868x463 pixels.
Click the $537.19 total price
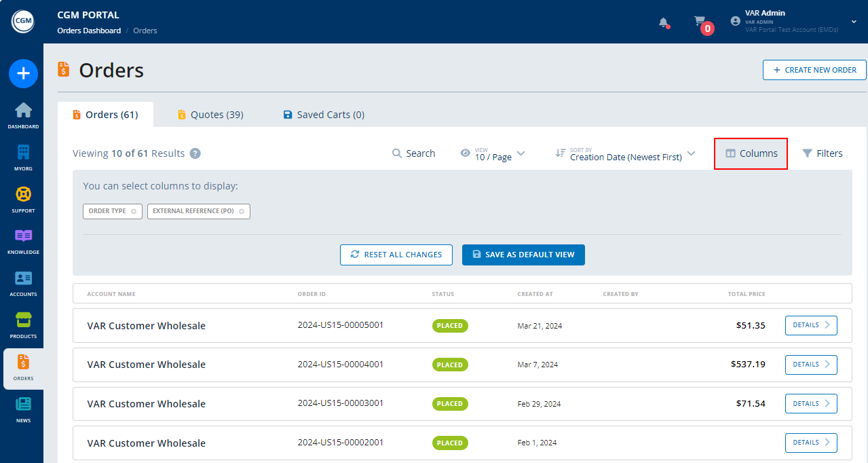[x=748, y=365]
